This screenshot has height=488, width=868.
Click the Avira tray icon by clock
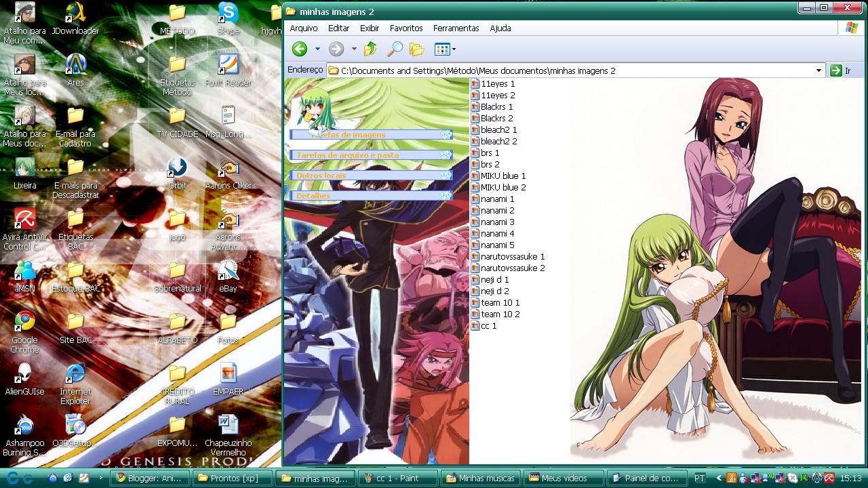(x=829, y=478)
